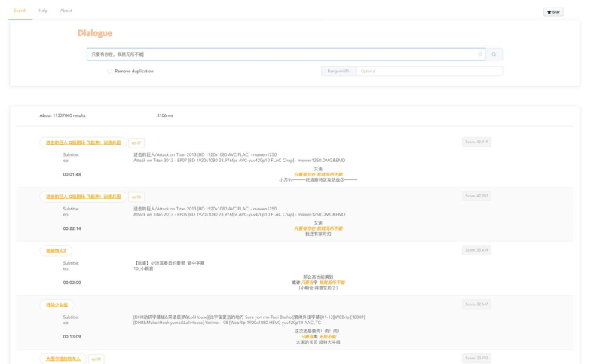Enable the Remove duplication checkbox
Viewport: 603px width, 364px height.
click(110, 72)
